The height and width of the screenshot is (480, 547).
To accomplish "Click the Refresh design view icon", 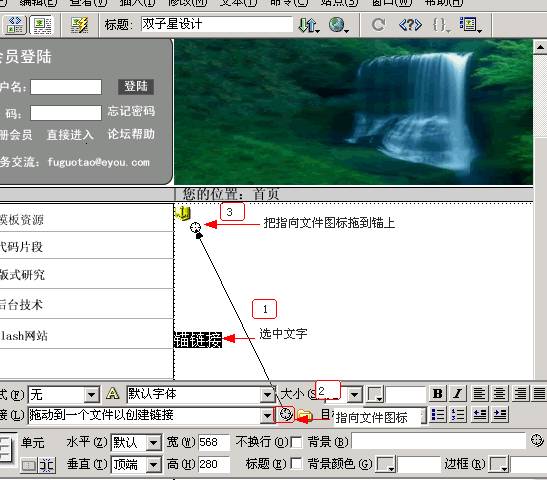I will [379, 25].
